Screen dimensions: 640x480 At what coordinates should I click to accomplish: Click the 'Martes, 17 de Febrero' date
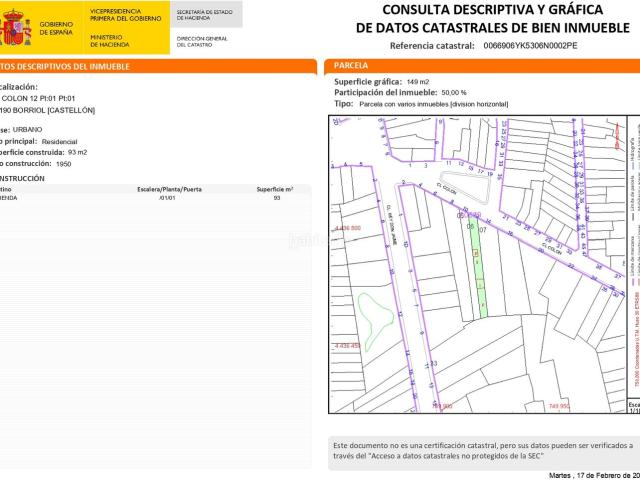click(x=594, y=476)
